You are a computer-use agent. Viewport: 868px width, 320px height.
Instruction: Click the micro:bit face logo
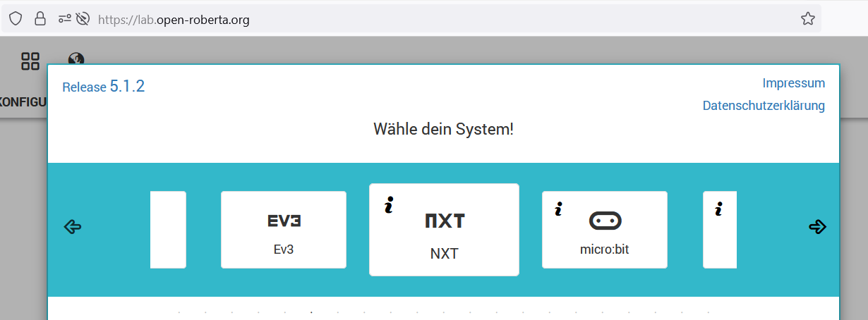pyautogui.click(x=605, y=221)
